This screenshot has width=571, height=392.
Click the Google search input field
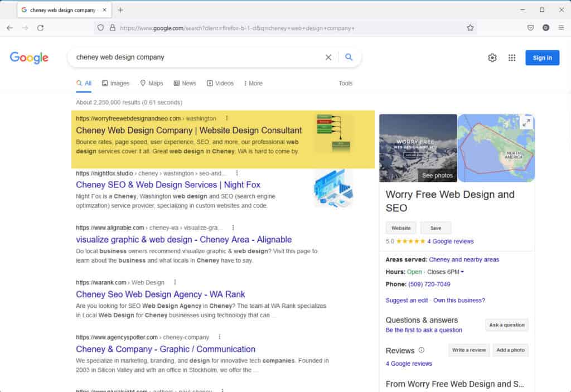pyautogui.click(x=197, y=57)
